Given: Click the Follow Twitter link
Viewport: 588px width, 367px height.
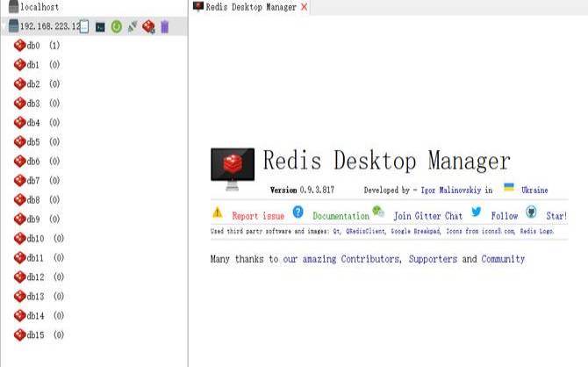Looking at the screenshot, I should coord(505,216).
